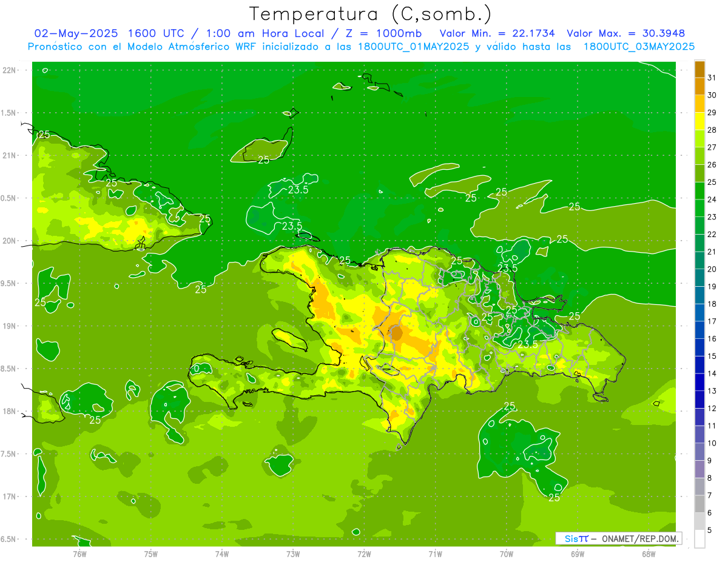Click the "71W" longitude axis label
Image resolution: width=728 pixels, height=562 pixels.
coord(435,554)
